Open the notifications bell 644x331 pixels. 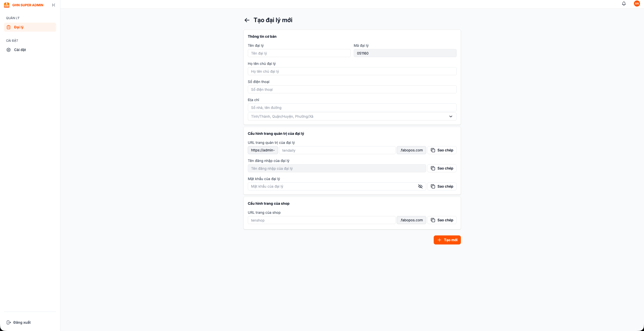pyautogui.click(x=624, y=4)
